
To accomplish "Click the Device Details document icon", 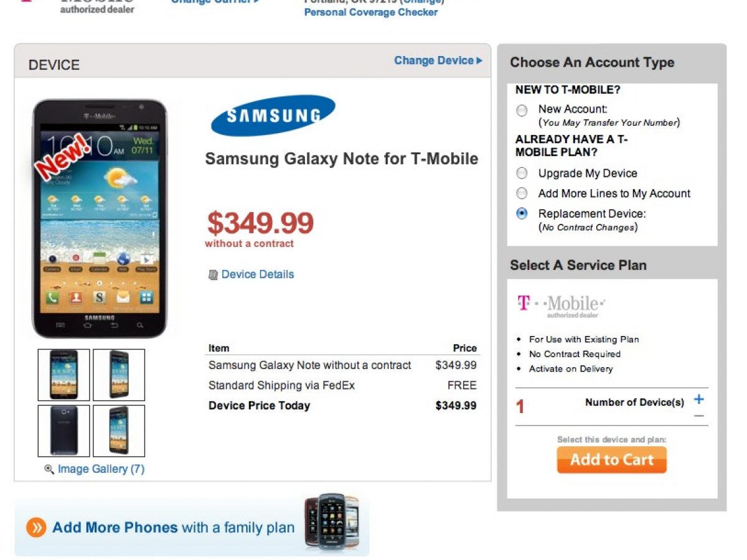I will pos(213,274).
